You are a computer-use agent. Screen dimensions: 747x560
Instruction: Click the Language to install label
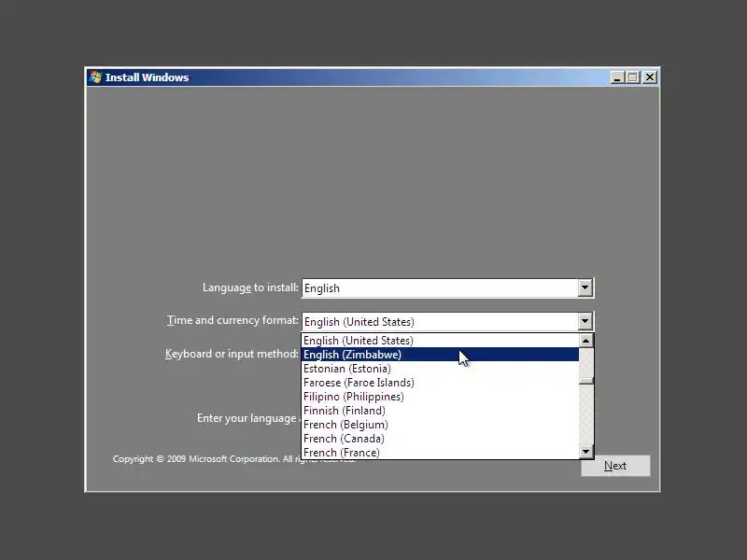point(250,287)
